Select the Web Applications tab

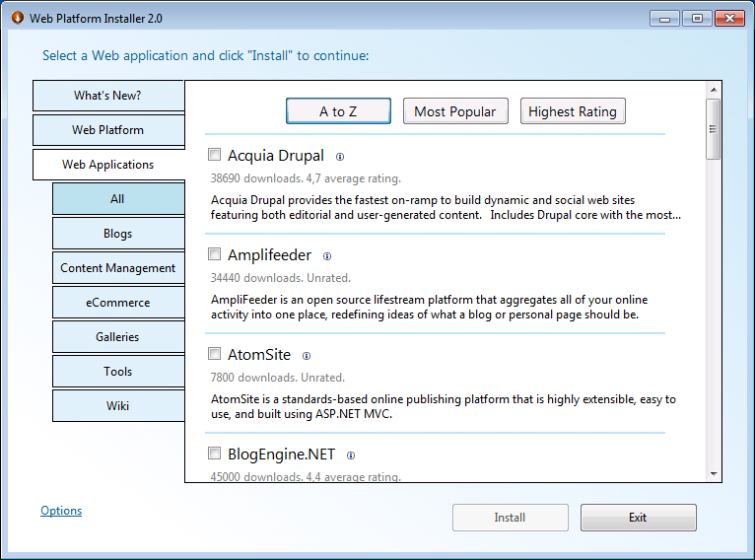108,165
